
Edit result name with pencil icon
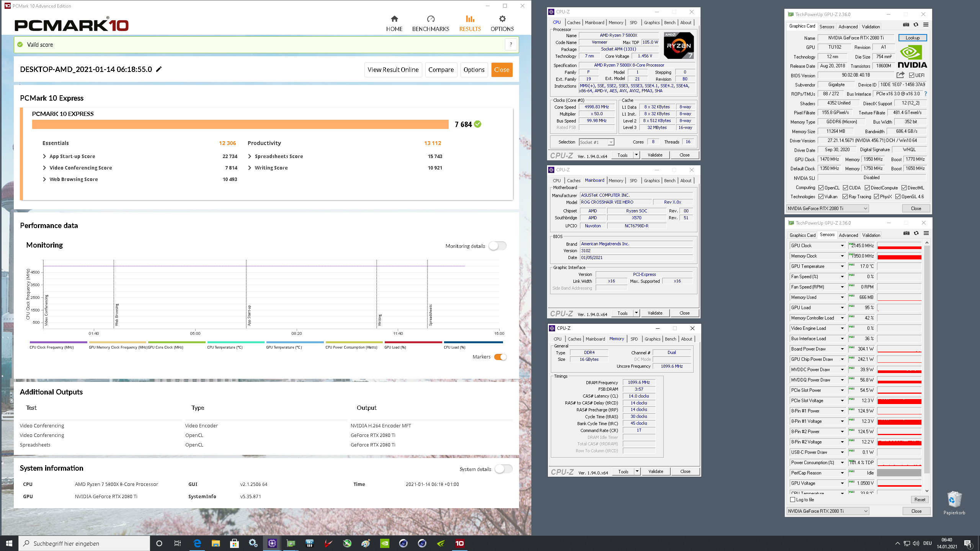pos(159,69)
